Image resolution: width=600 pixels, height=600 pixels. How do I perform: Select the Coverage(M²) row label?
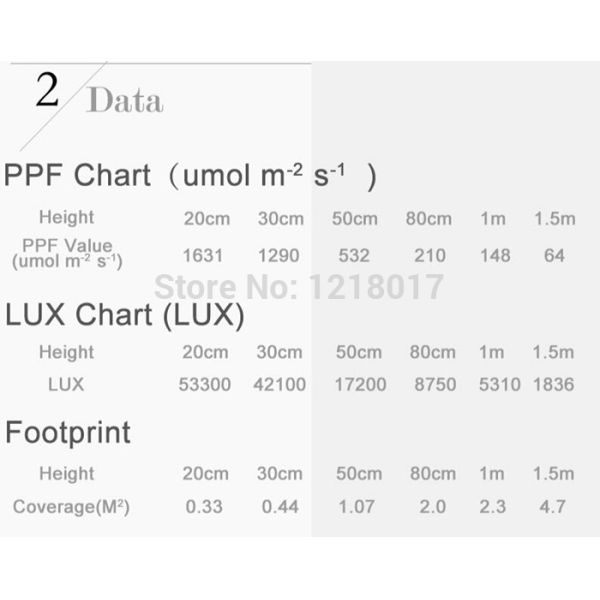[71, 507]
